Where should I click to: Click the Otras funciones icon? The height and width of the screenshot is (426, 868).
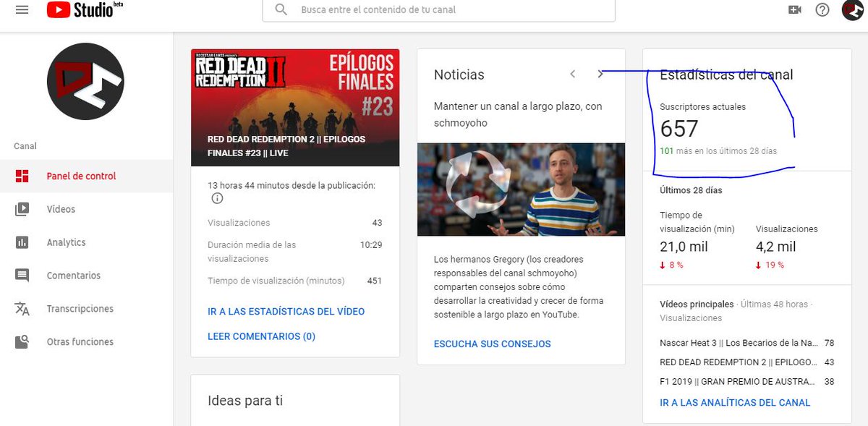pos(22,341)
